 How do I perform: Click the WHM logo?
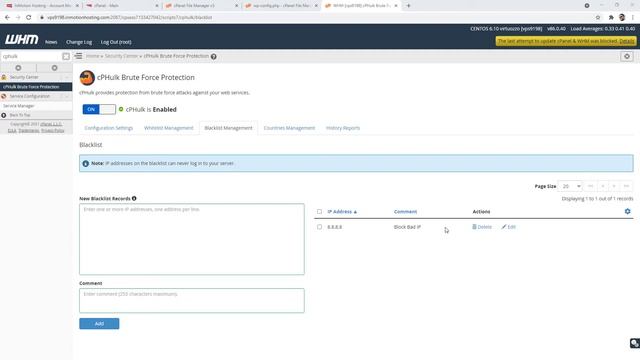pos(22,39)
